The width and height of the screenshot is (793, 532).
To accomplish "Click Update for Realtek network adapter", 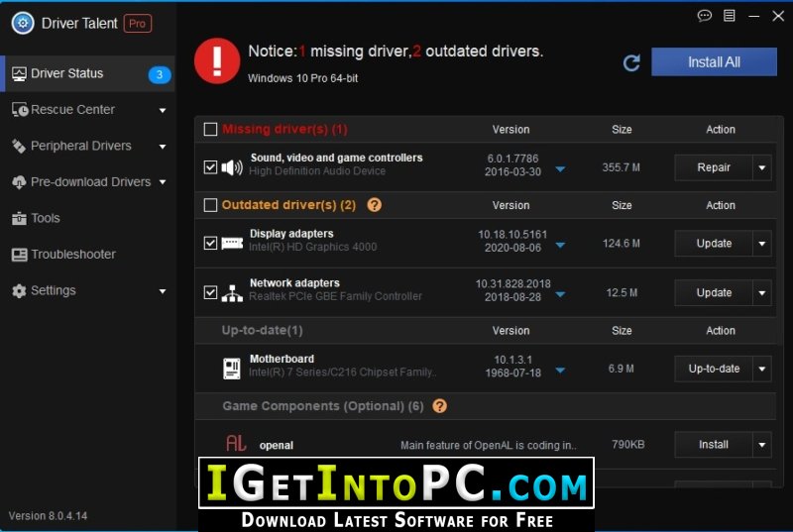I will tap(714, 293).
